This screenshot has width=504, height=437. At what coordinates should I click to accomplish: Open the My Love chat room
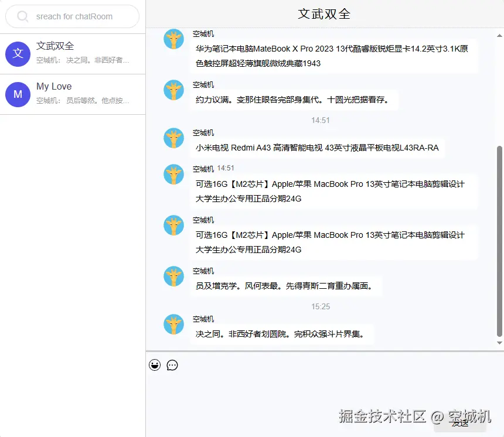(73, 94)
